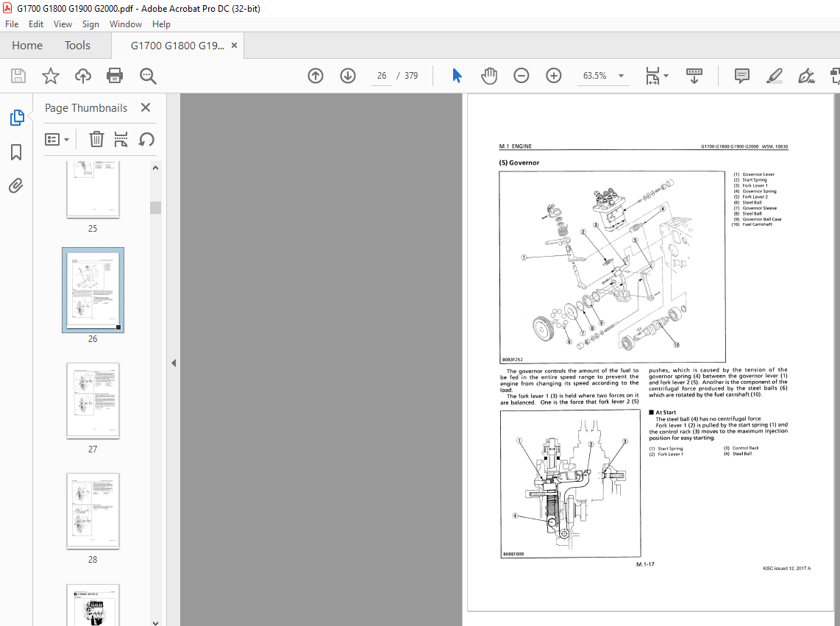Open thumbnails options menu dropdown
Viewport: 840px width, 626px height.
(x=57, y=139)
